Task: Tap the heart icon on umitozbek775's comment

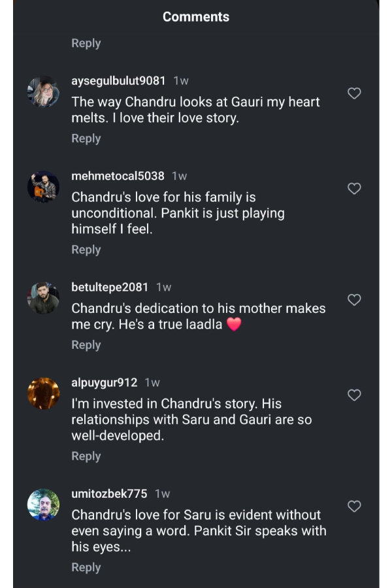Action: 354,506
